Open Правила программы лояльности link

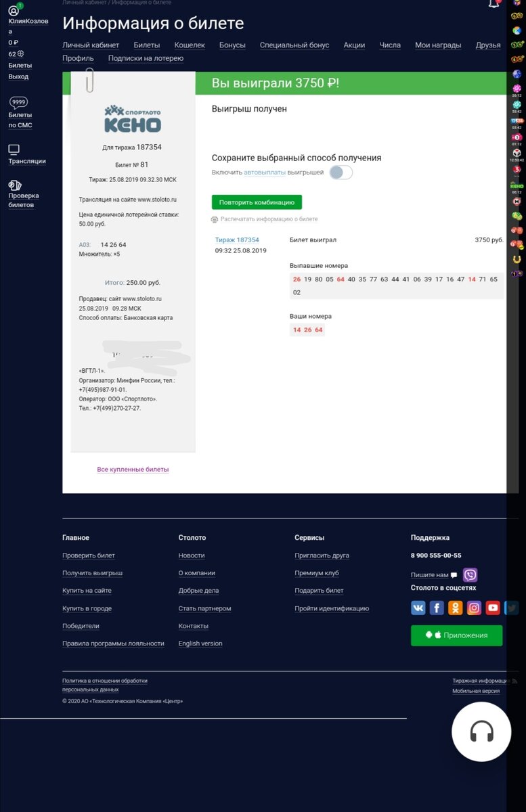113,644
